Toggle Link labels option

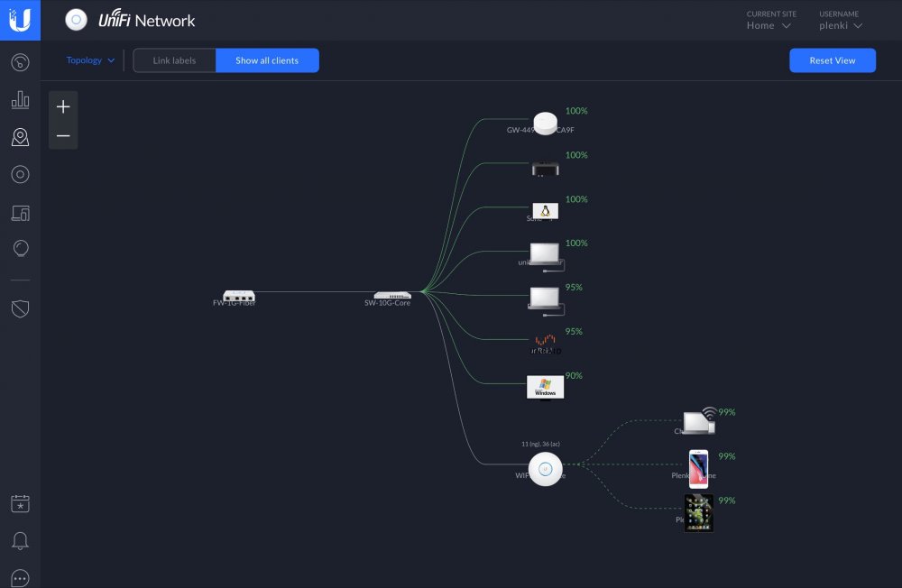point(174,60)
